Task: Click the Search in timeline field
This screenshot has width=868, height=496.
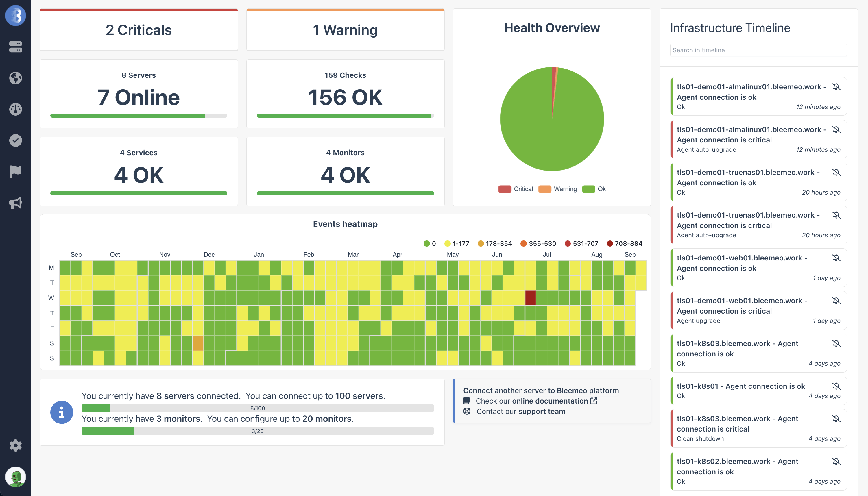Action: click(x=758, y=50)
